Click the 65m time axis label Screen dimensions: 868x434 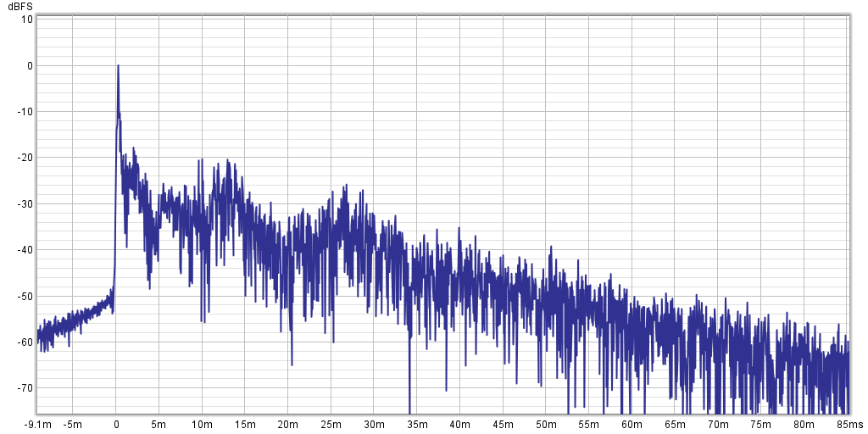point(674,426)
